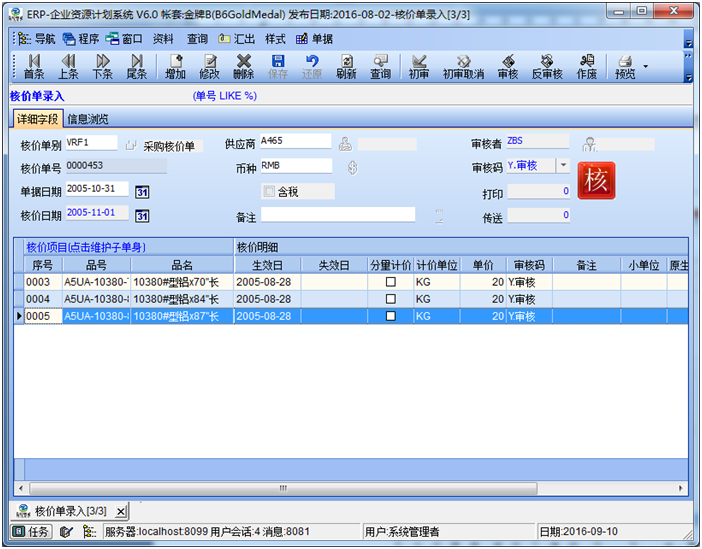The image size is (702, 549).
Task: Expand the toolbar overflow arrow
Action: pyautogui.click(x=689, y=77)
